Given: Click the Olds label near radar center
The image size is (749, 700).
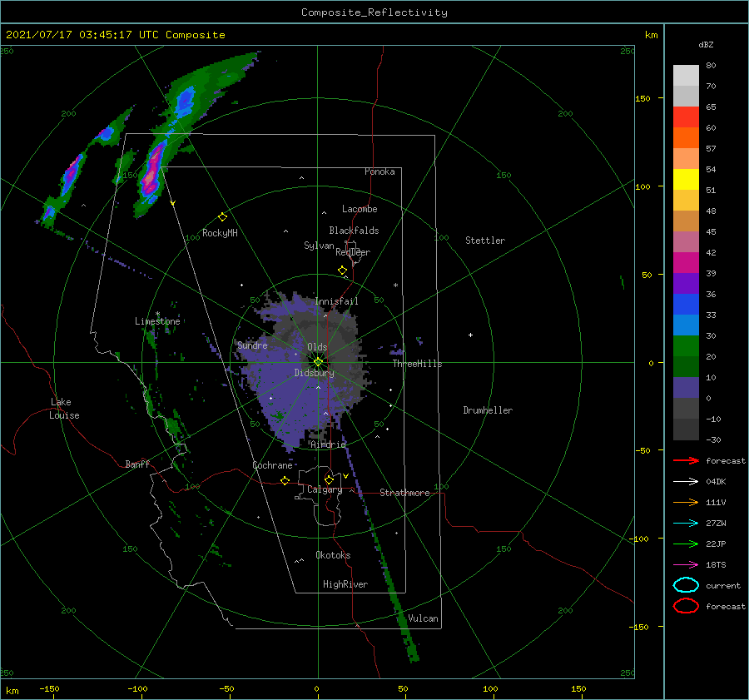Looking at the screenshot, I should click(x=317, y=347).
